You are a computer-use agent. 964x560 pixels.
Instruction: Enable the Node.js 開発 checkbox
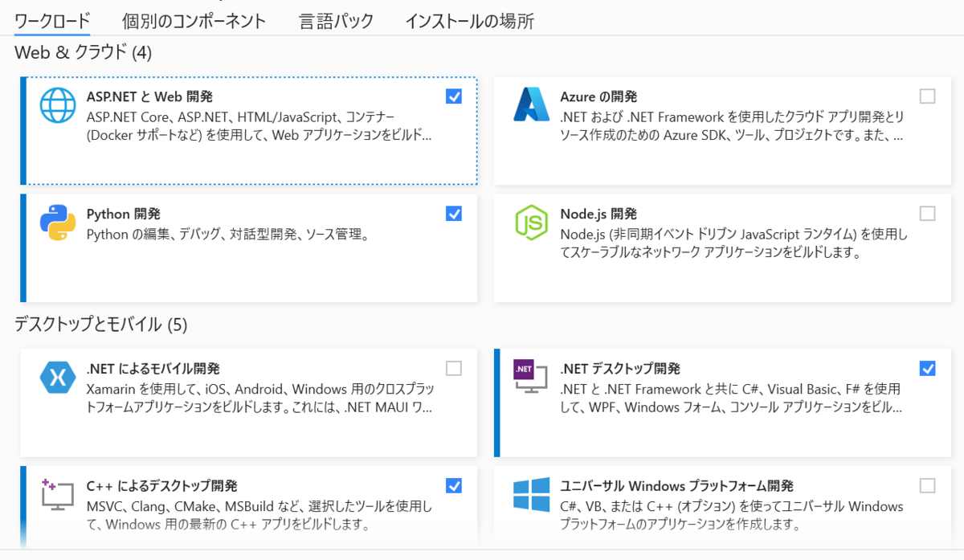pyautogui.click(x=928, y=214)
